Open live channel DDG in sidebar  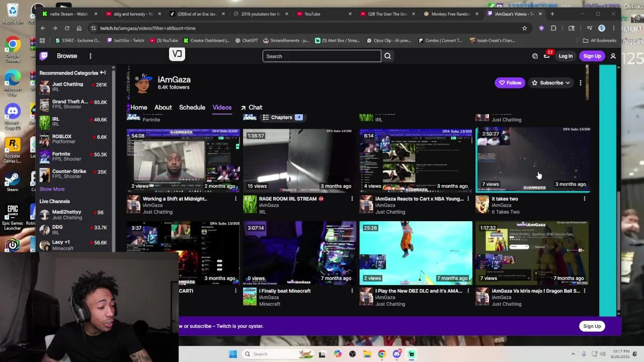click(73, 230)
